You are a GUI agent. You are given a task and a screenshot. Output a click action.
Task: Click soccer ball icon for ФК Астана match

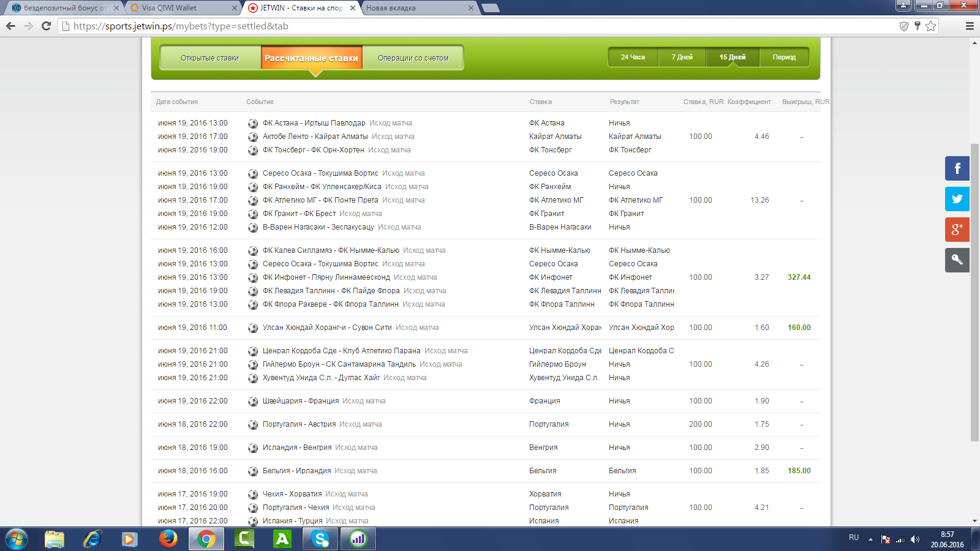[x=253, y=123]
